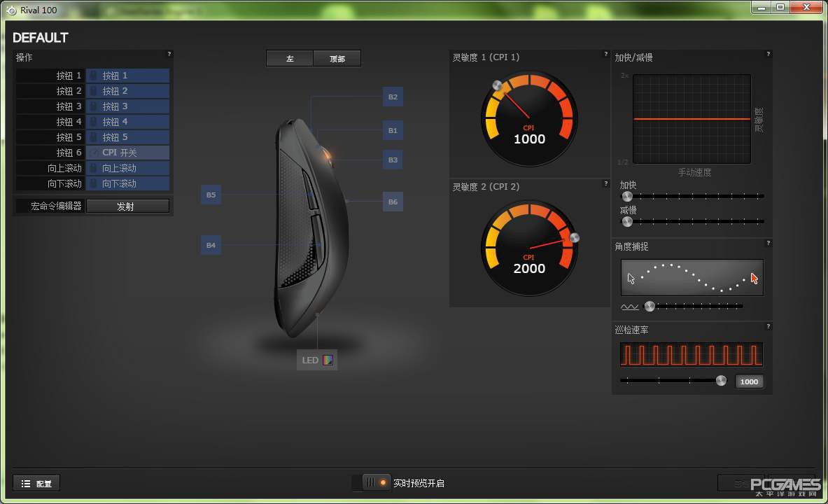Switch to the 顶部 view tab

click(337, 59)
